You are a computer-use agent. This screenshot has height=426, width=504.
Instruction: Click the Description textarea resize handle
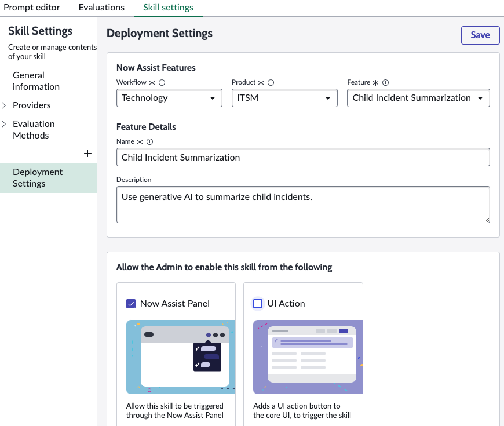(x=487, y=220)
